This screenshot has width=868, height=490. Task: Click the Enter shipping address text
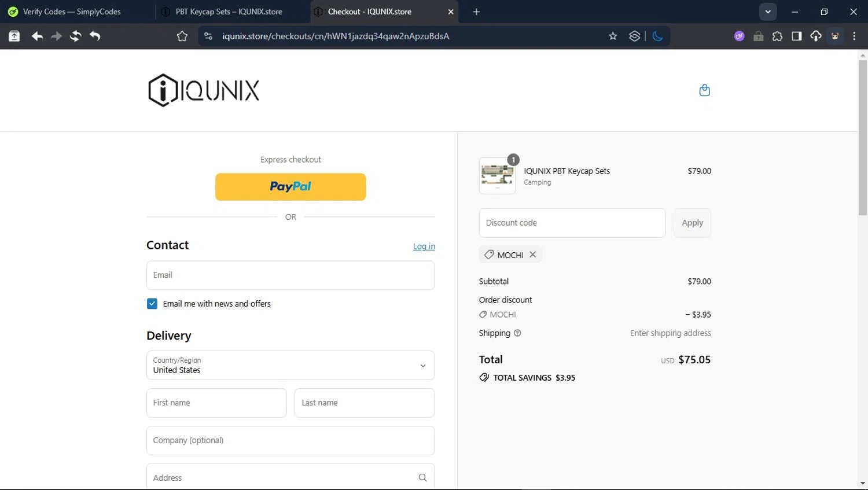[671, 333]
